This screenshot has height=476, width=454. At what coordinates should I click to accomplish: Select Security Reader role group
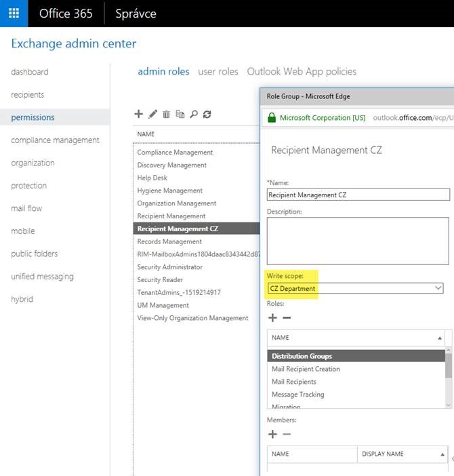160,280
